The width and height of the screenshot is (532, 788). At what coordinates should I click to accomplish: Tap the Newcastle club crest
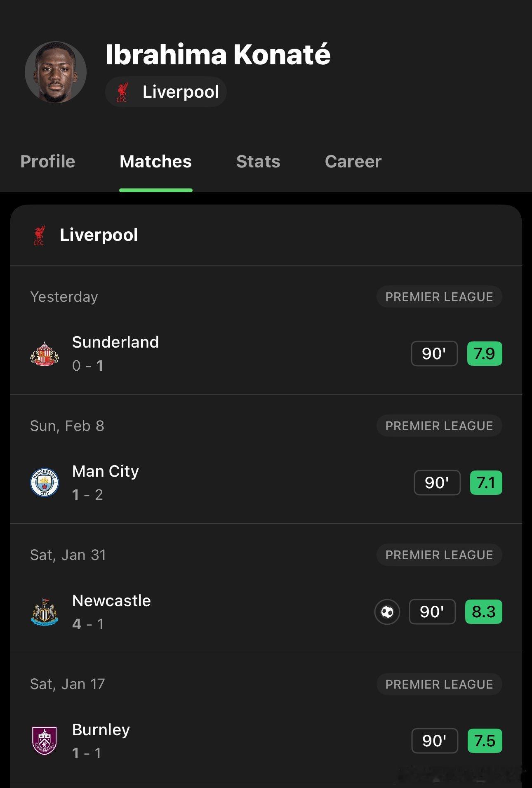click(45, 612)
